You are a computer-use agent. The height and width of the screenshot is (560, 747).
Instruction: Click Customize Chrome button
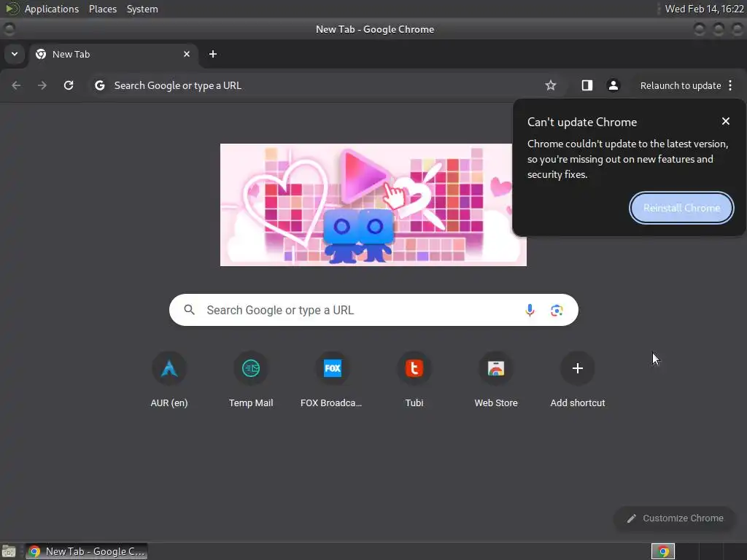675,518
